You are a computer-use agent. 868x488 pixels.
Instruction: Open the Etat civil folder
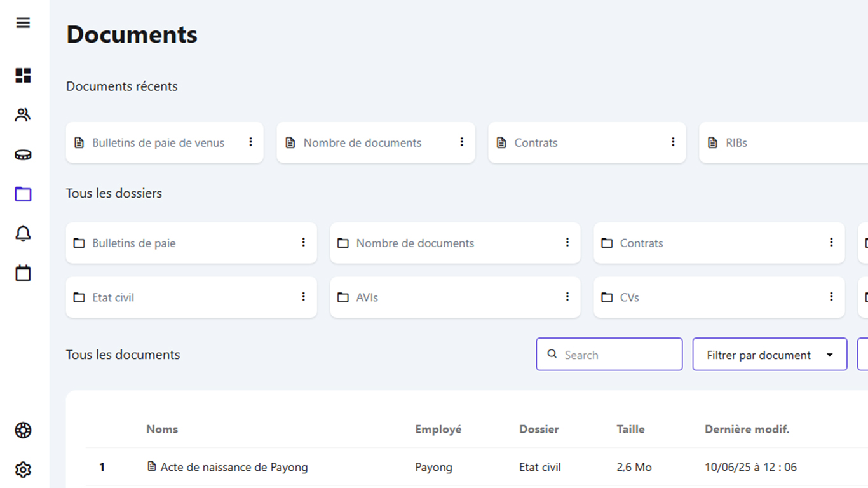click(113, 297)
